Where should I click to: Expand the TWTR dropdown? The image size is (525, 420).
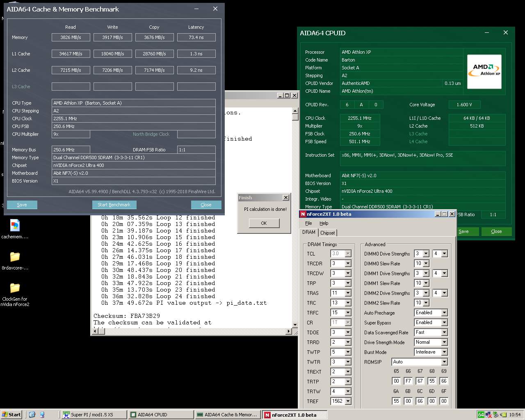point(348,362)
